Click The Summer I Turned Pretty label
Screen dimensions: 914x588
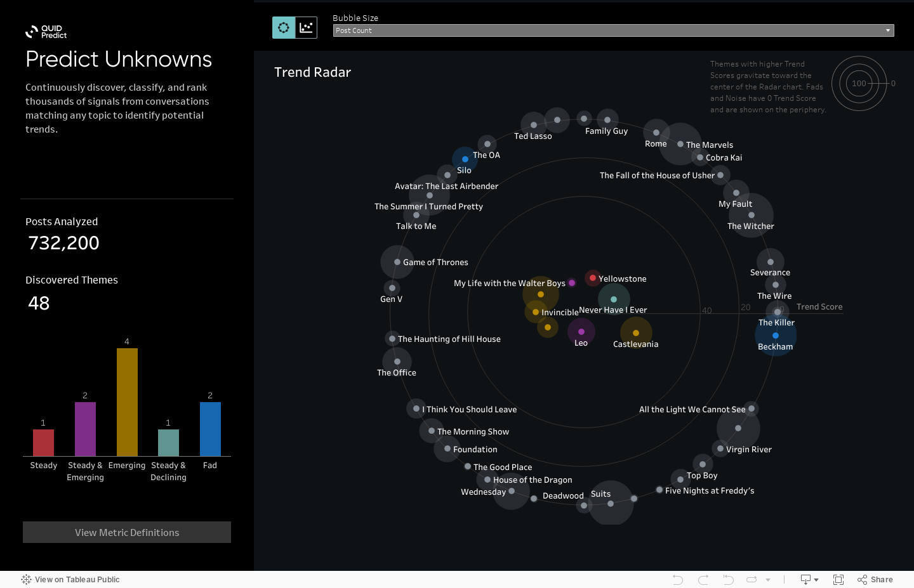[428, 207]
